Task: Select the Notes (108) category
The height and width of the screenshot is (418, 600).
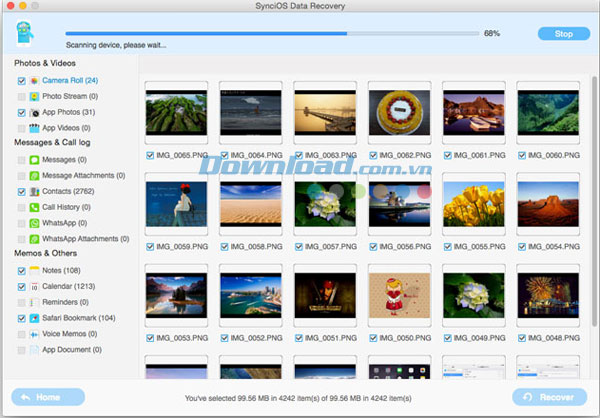Action: coord(61,270)
